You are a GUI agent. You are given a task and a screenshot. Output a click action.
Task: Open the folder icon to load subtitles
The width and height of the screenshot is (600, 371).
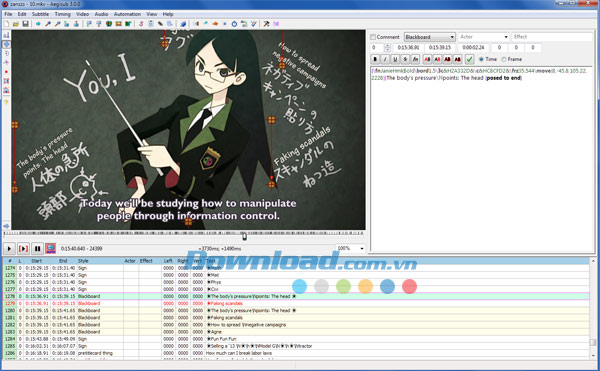[x=16, y=24]
